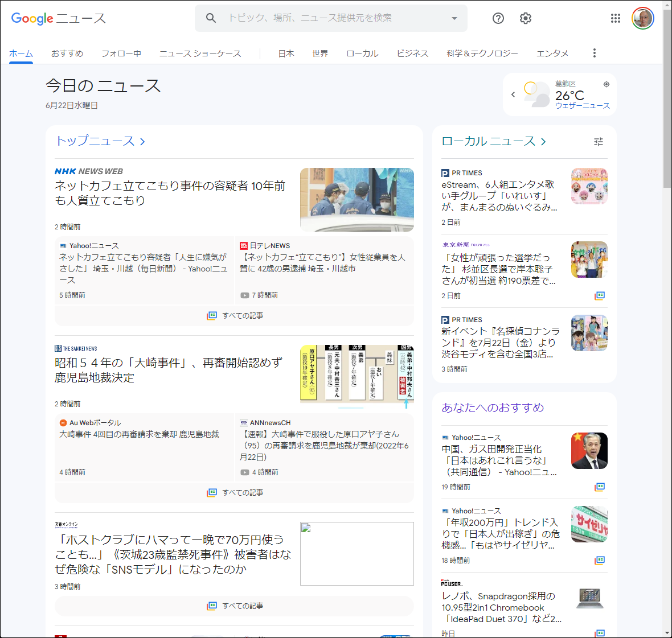Open 日テレNEWS ネットカフェ video article
Screen dimensions: 672x638
click(322, 263)
